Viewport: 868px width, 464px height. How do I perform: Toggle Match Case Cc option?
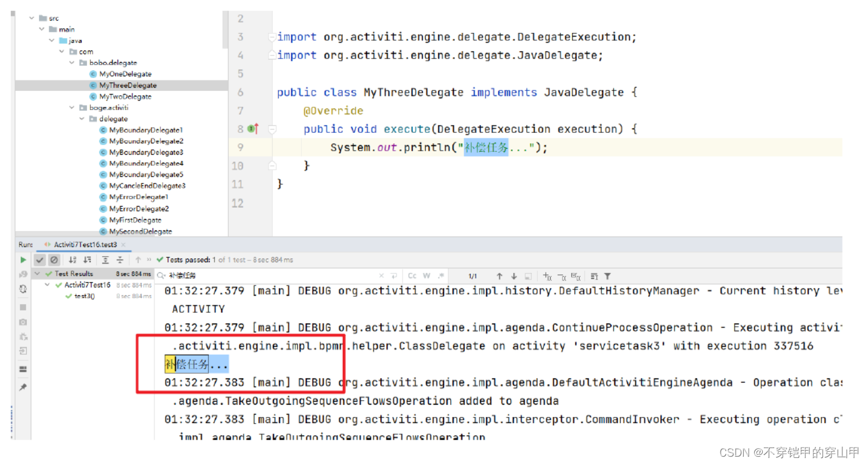[x=412, y=276]
